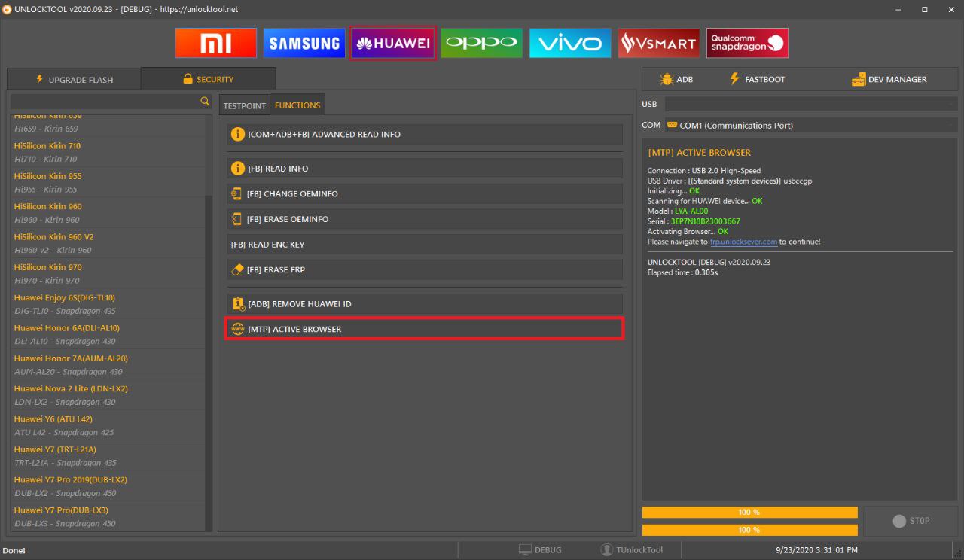Viewport: 964px width, 560px height.
Task: Click the DEBUG monitor icon in status bar
Action: [x=526, y=550]
